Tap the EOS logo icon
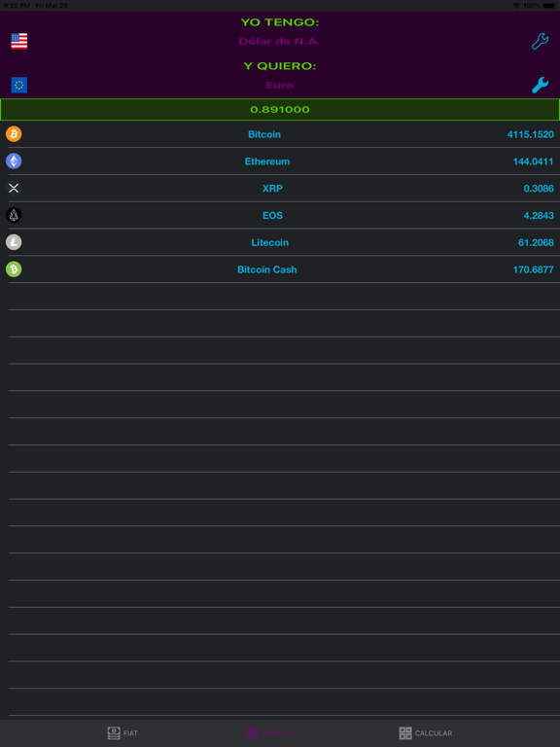560x747 pixels. (x=14, y=215)
